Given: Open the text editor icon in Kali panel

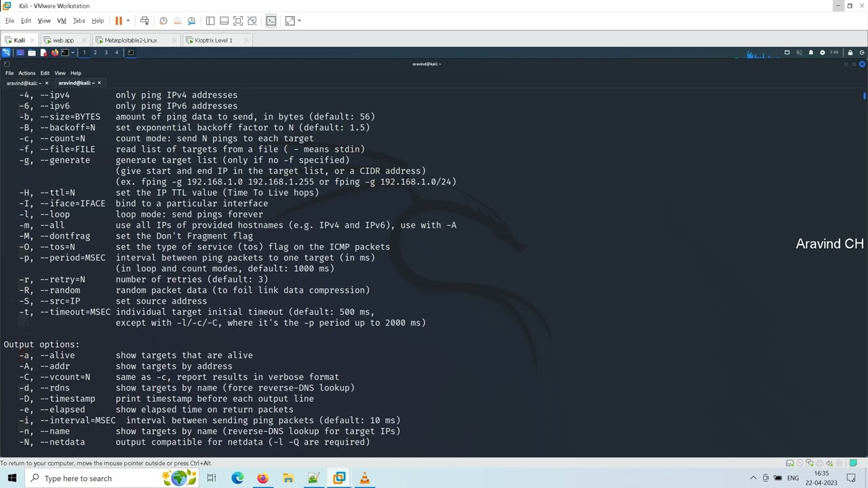Looking at the screenshot, I should (x=43, y=52).
